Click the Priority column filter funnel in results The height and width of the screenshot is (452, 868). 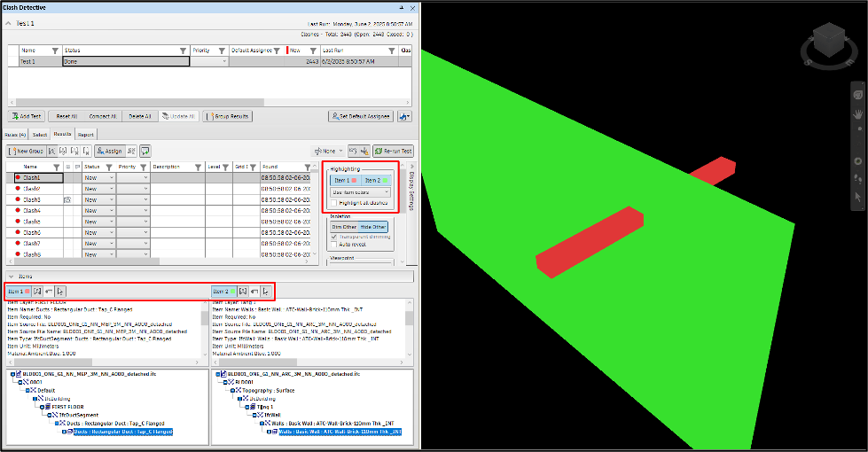144,168
